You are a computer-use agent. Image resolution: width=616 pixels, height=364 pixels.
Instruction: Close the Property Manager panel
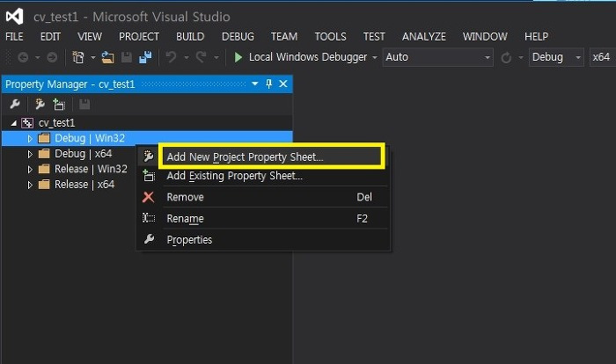[283, 84]
